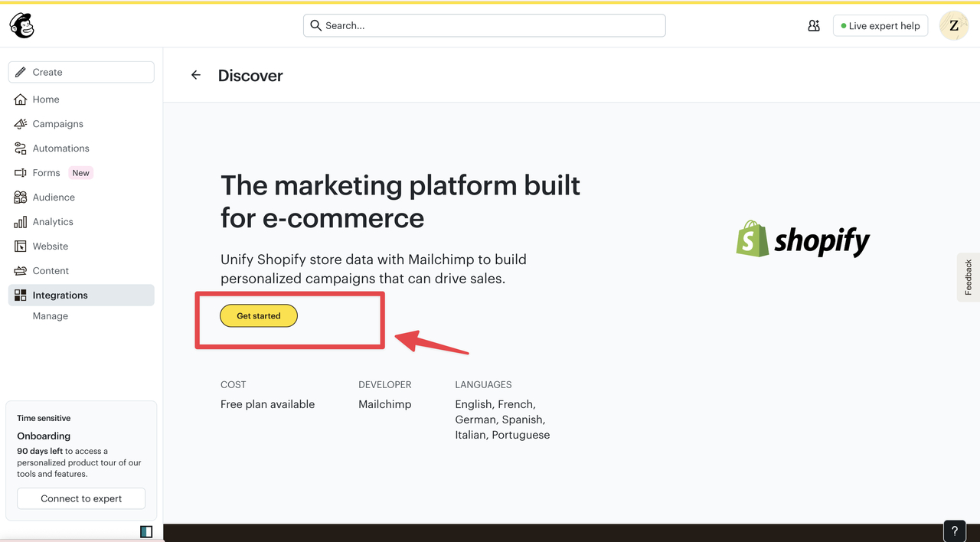Click the Mailchimp logo
Image resolution: width=980 pixels, height=542 pixels.
pyautogui.click(x=21, y=24)
